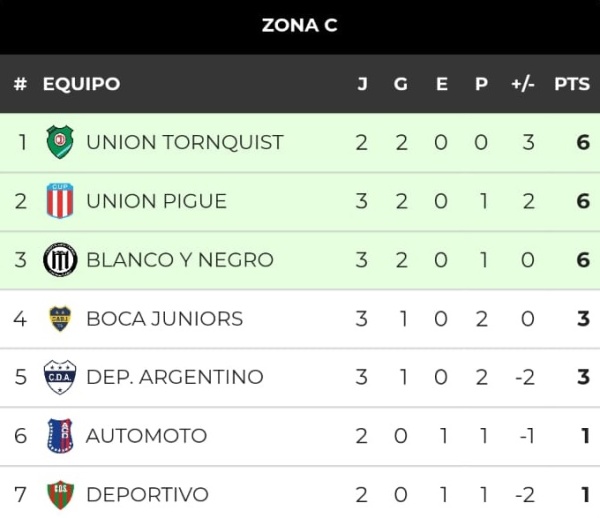Viewport: 600px width, 518px height.
Task: Click the PTS column header
Action: [x=572, y=84]
